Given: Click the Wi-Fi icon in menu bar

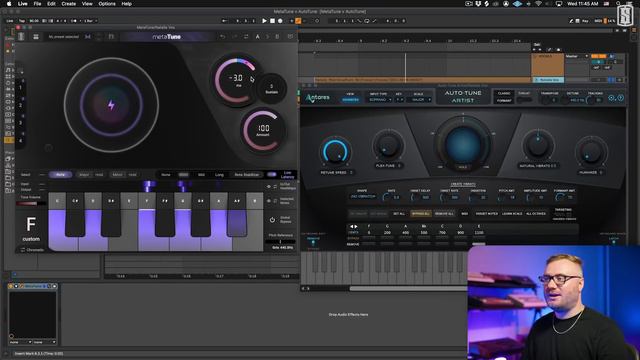Looking at the screenshot, I should point(538,4).
